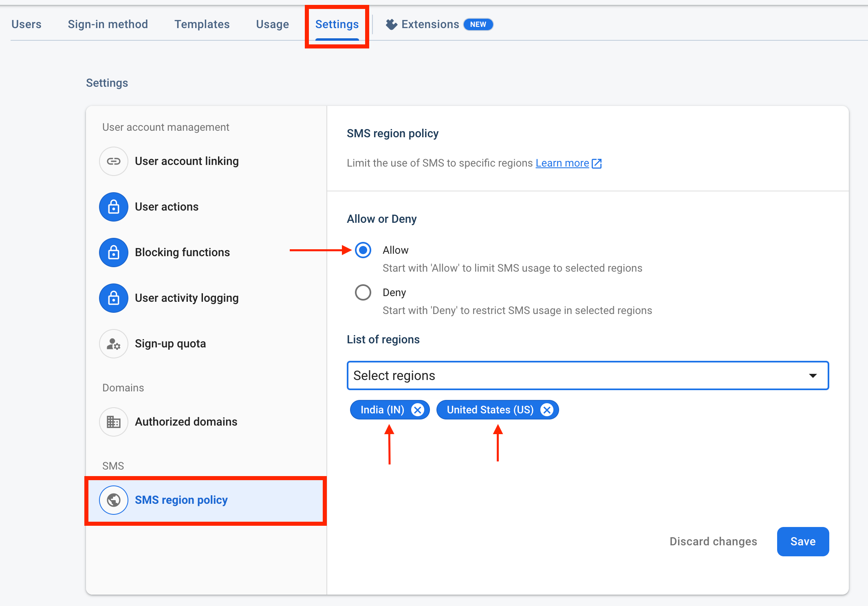Remove the United States (US) region chip
This screenshot has height=606, width=868.
point(547,410)
